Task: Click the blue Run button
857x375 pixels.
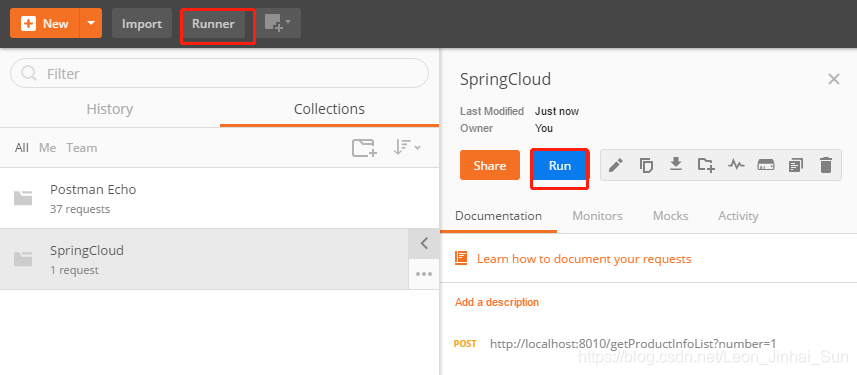Action: click(x=560, y=166)
